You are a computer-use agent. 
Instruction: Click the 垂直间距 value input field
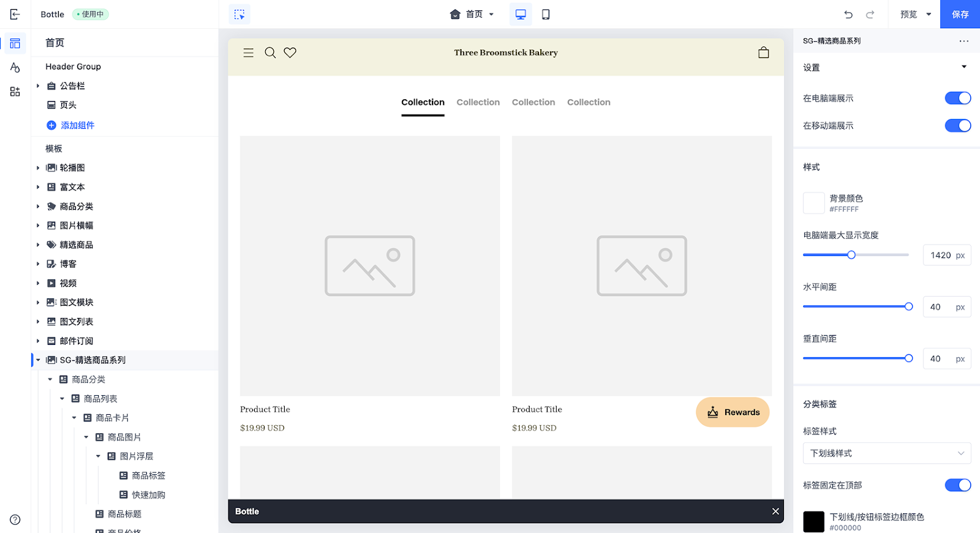[x=947, y=359]
